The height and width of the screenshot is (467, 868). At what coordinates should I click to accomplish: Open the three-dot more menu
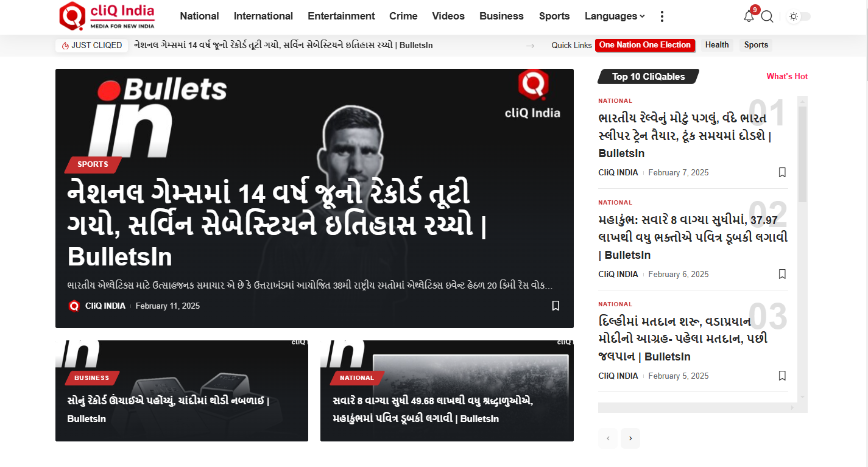coord(662,16)
